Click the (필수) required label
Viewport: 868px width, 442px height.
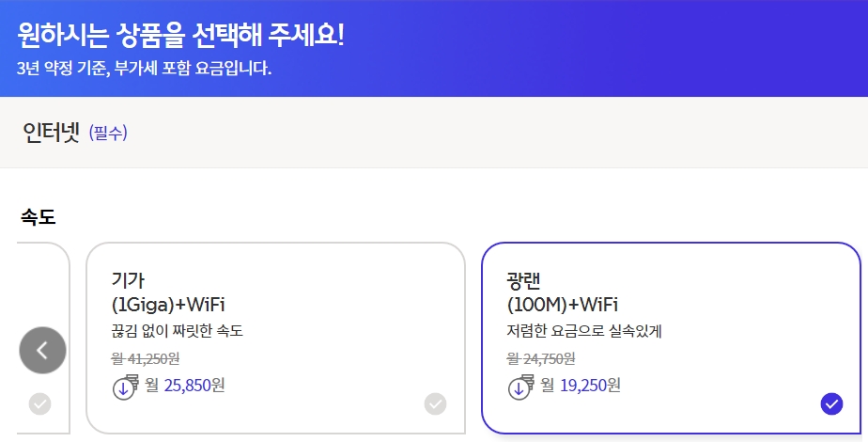(x=108, y=134)
